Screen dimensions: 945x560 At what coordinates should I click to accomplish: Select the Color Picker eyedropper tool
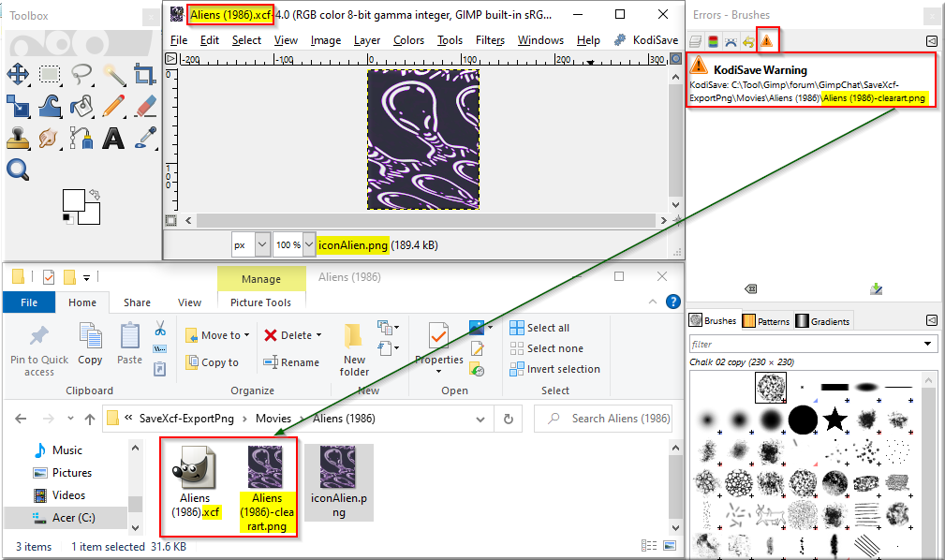pos(144,138)
